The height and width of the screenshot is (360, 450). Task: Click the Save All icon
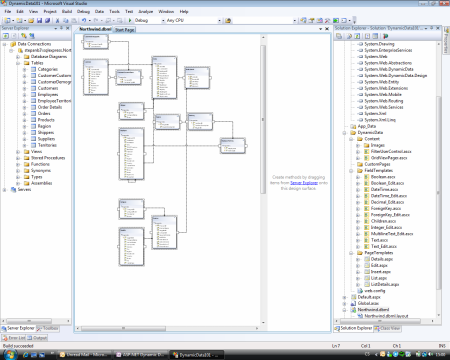coord(47,20)
